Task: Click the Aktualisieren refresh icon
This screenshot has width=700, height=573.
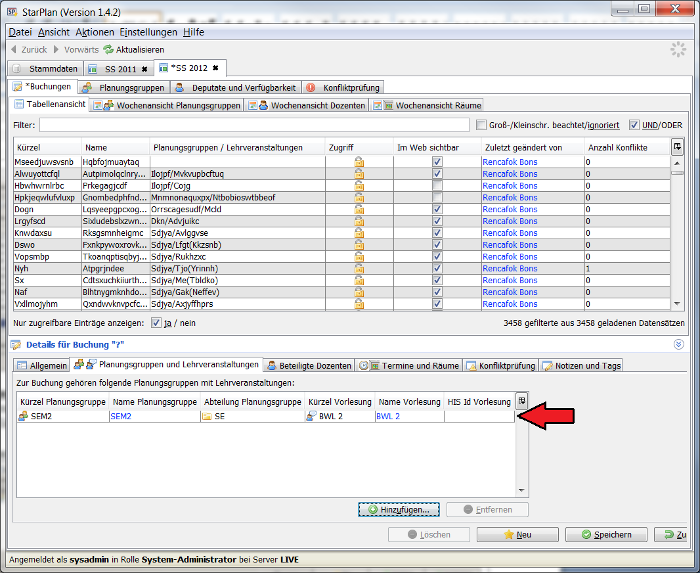Action: (108, 50)
